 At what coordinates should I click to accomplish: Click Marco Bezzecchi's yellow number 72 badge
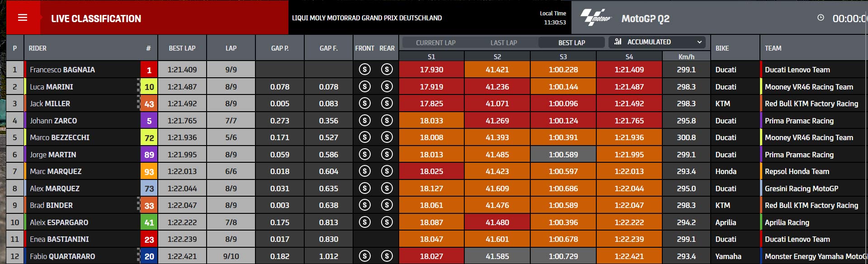(149, 137)
